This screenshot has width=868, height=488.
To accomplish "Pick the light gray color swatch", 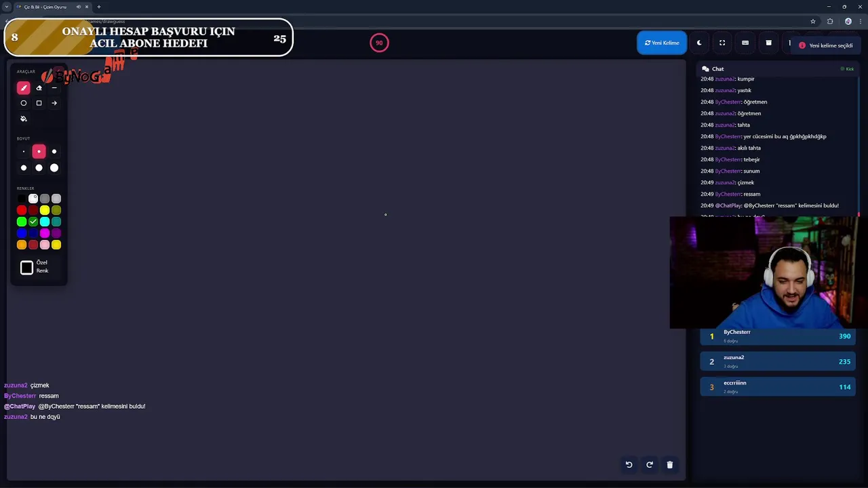I will click(x=56, y=199).
